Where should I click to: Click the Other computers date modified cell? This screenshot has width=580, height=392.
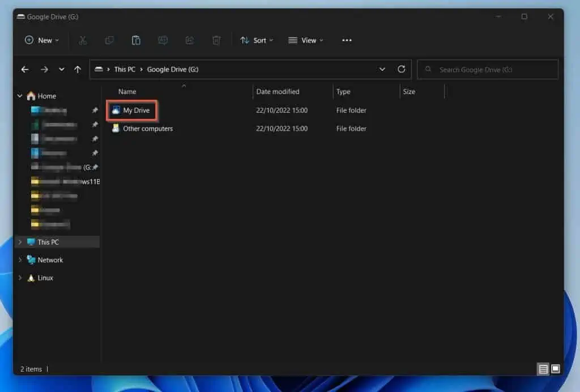(282, 129)
